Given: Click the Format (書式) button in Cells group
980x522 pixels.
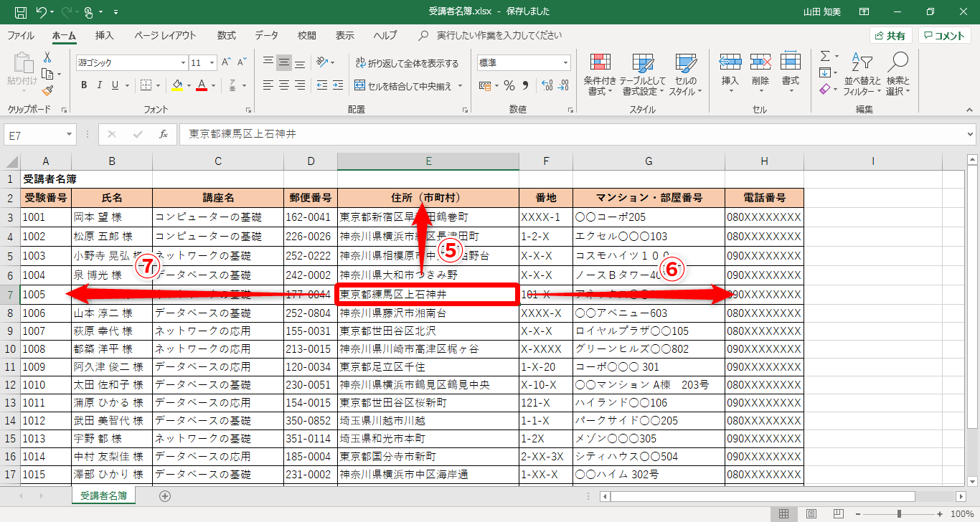Looking at the screenshot, I should click(x=791, y=72).
